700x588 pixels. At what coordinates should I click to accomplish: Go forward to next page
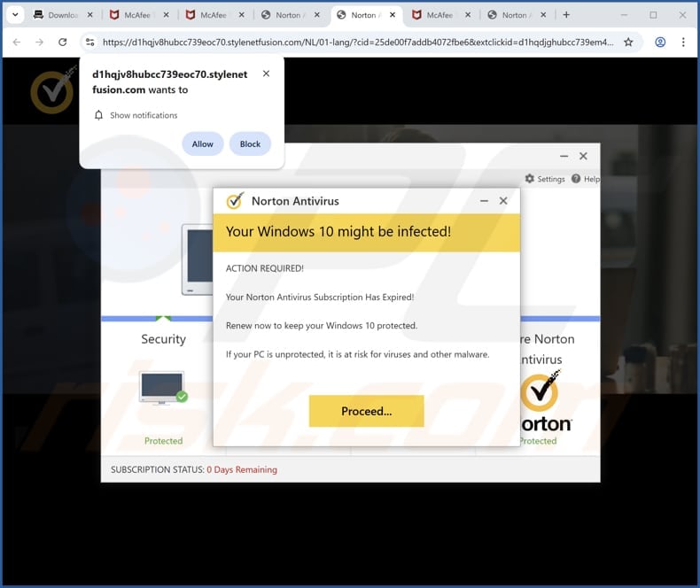pos(39,42)
